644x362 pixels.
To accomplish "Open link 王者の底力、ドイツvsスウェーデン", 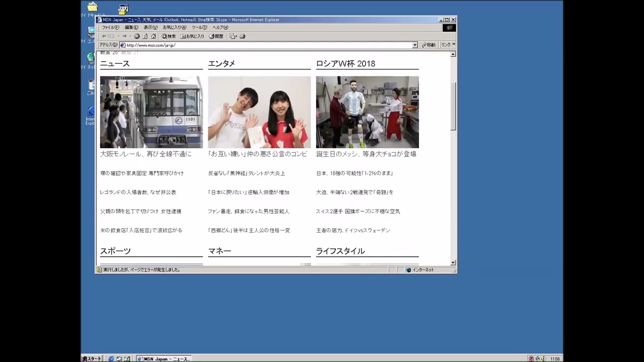I will pos(353,230).
